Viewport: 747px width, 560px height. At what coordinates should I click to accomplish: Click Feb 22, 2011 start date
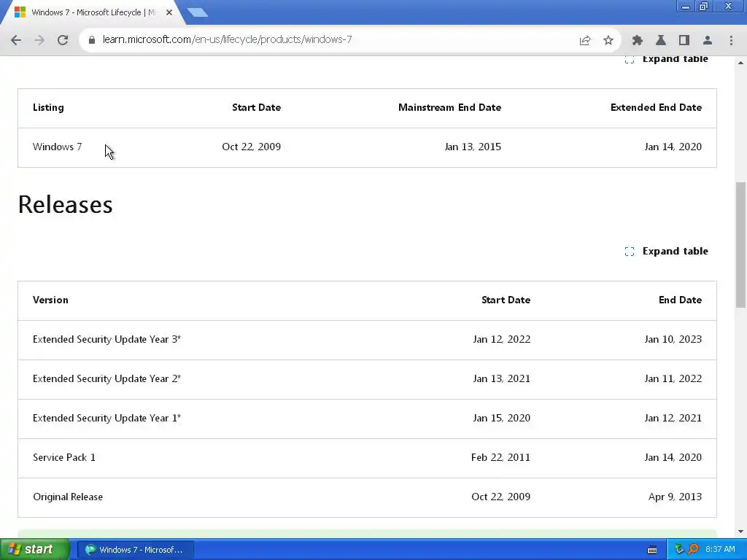coord(500,457)
